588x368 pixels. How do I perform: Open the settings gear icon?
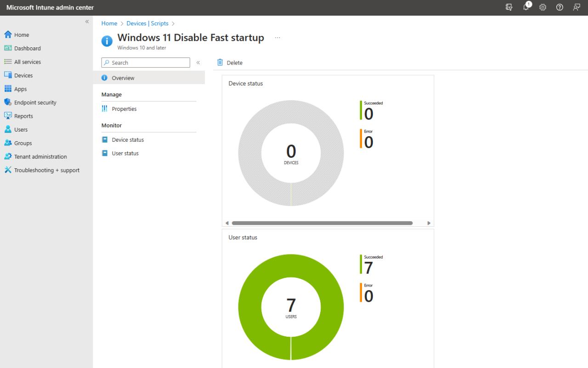[x=543, y=7]
